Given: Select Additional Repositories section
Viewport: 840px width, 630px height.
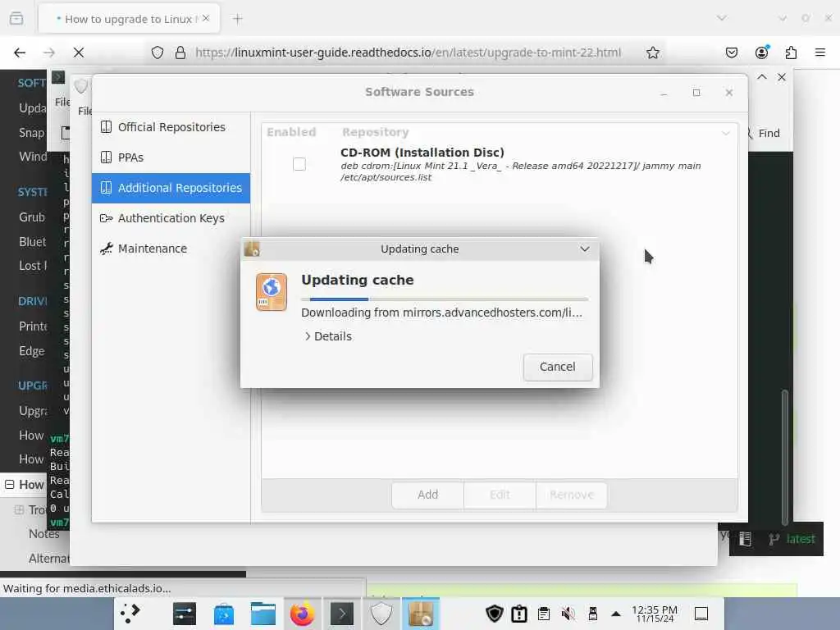Looking at the screenshot, I should click(x=171, y=188).
